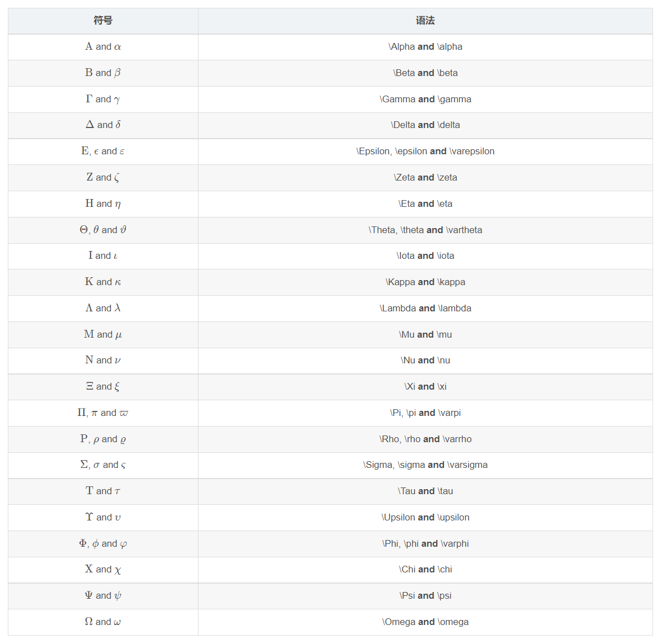Select the \varepsilon syntax row text
Image resolution: width=662 pixels, height=644 pixels.
[425, 151]
